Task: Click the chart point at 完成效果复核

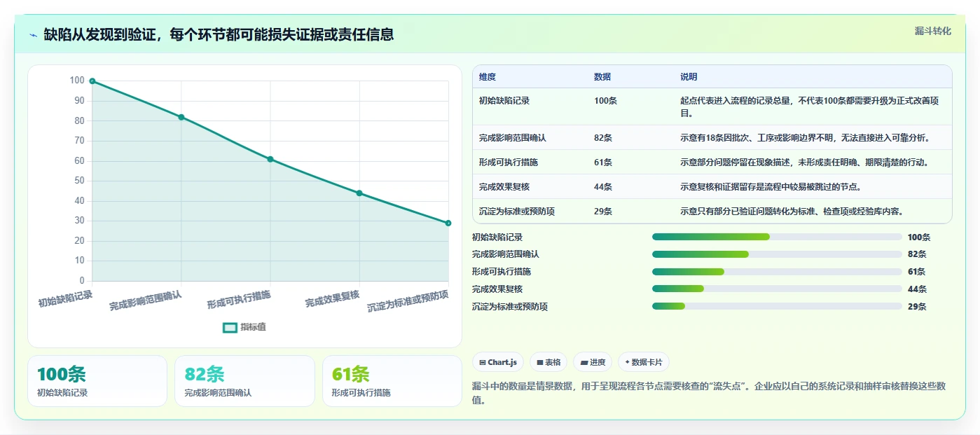Action: pos(359,193)
